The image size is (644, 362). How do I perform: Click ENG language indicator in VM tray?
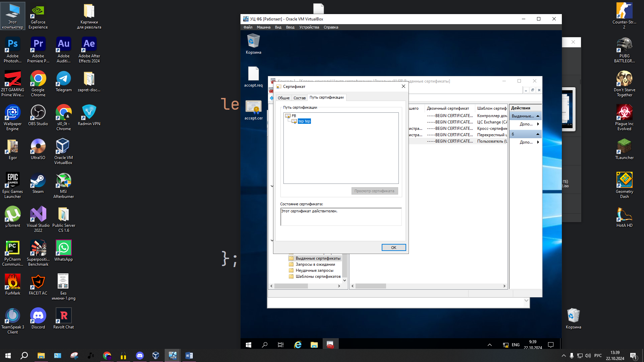pos(516,345)
